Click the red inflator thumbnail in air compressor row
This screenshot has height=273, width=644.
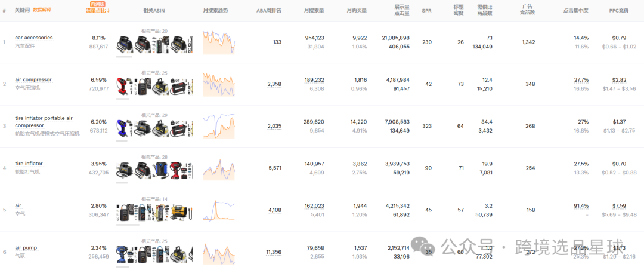[123, 86]
